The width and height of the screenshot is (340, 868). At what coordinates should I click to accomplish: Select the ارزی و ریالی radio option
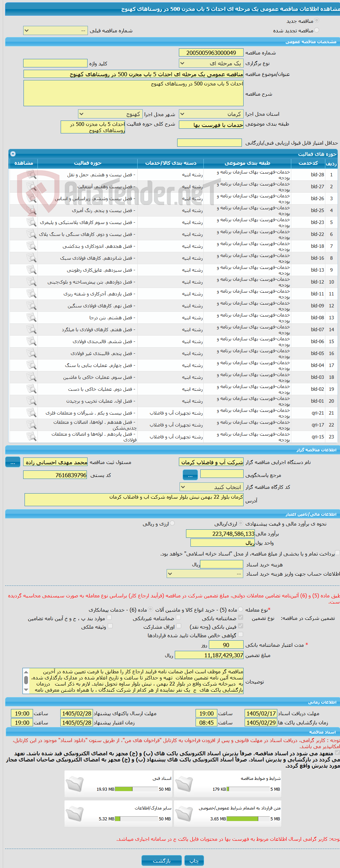(x=172, y=523)
